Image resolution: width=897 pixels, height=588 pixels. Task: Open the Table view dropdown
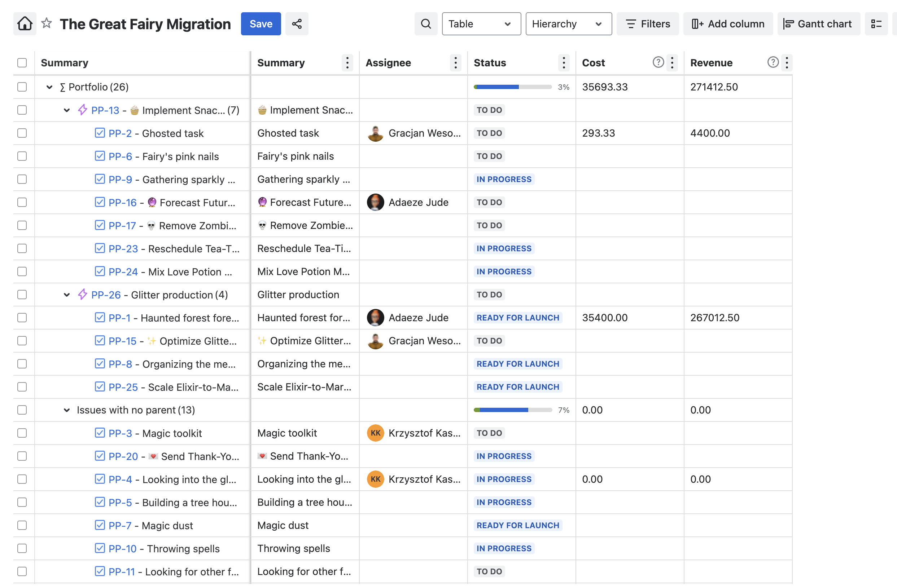pos(481,23)
